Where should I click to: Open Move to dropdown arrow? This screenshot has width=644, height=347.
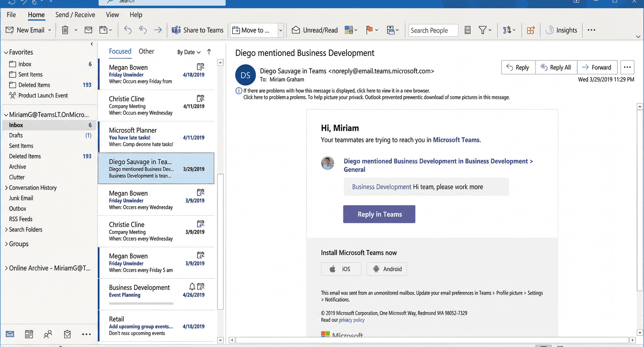pyautogui.click(x=281, y=30)
